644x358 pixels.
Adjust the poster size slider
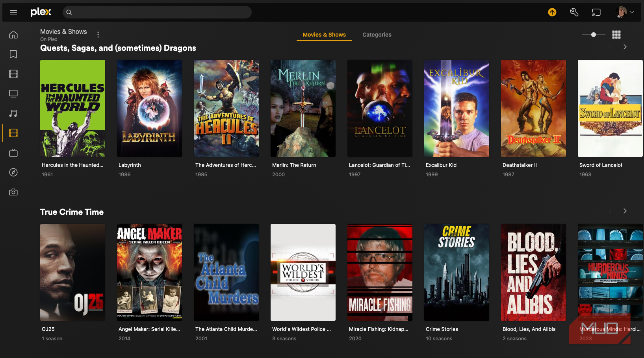point(594,35)
